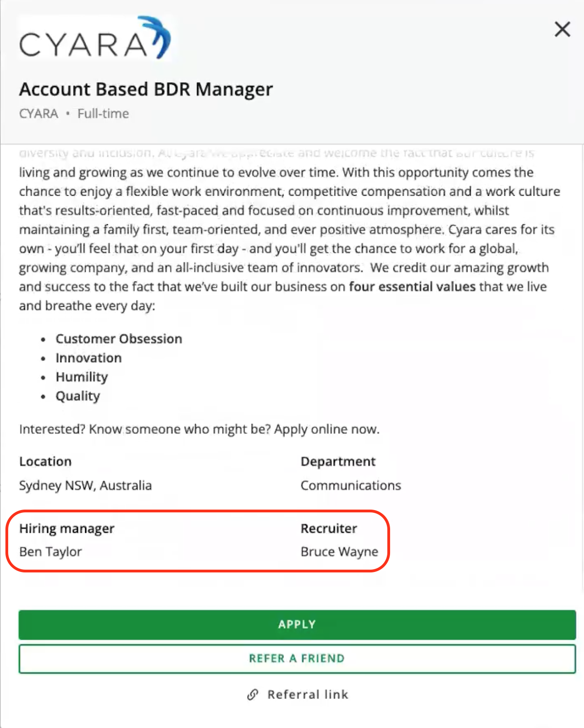The height and width of the screenshot is (728, 584).
Task: Open the Referral link text
Action: tap(308, 694)
